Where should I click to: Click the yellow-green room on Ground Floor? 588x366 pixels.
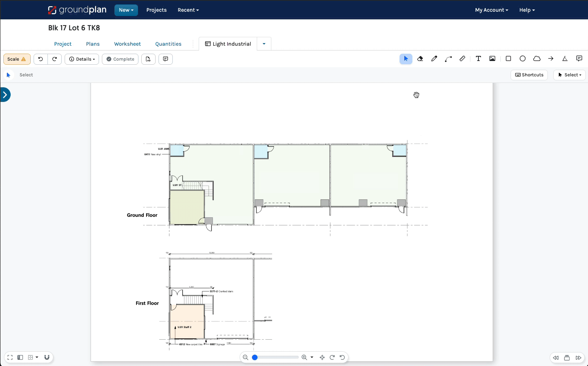pos(187,207)
